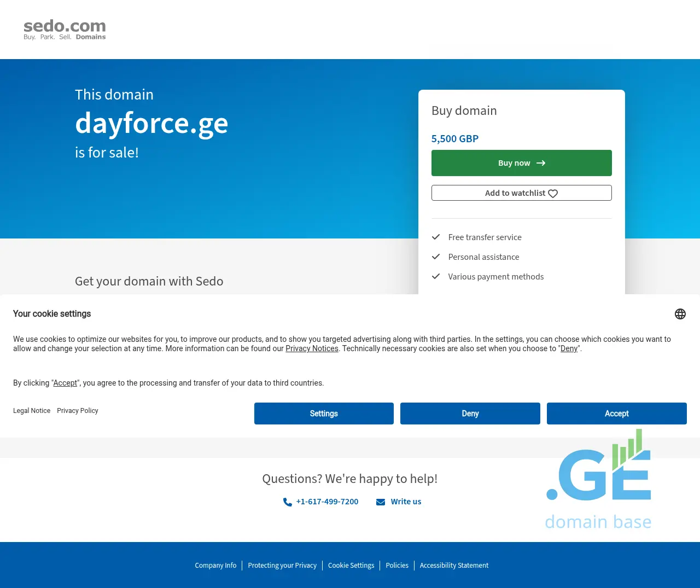700x588 pixels.
Task: Click the phone icon beside the number
Action: (287, 502)
